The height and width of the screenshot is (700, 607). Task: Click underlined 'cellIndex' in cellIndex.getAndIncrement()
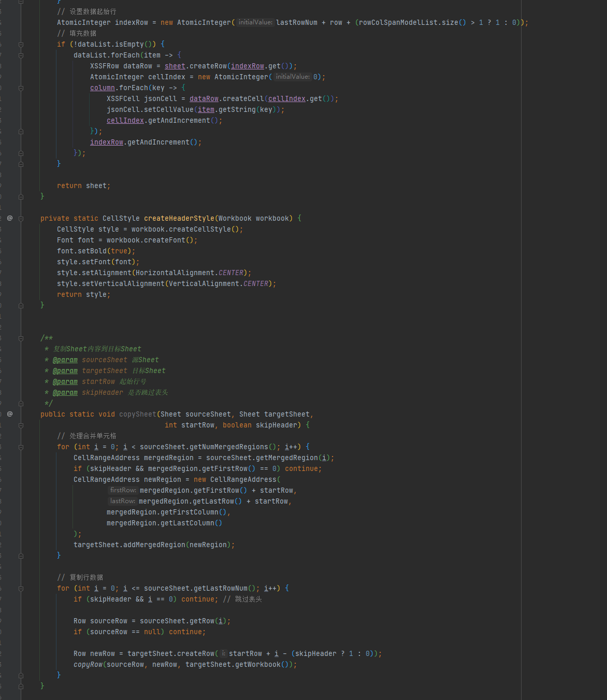pyautogui.click(x=125, y=121)
